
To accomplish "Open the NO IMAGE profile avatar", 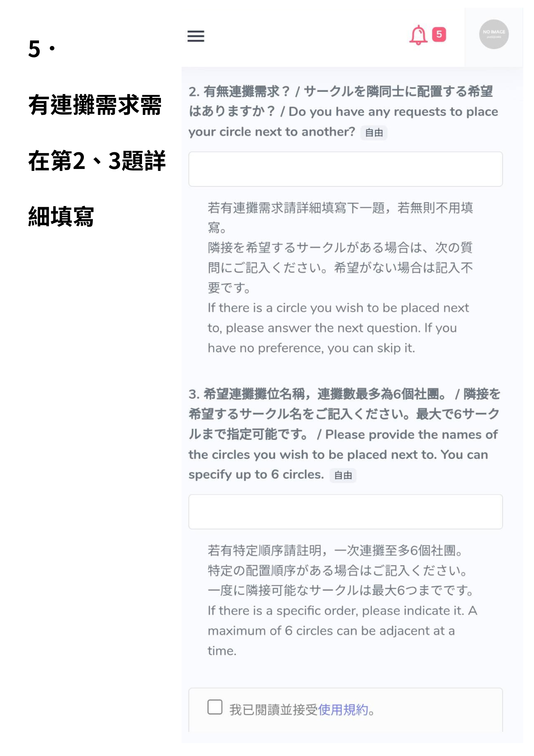I will click(494, 34).
